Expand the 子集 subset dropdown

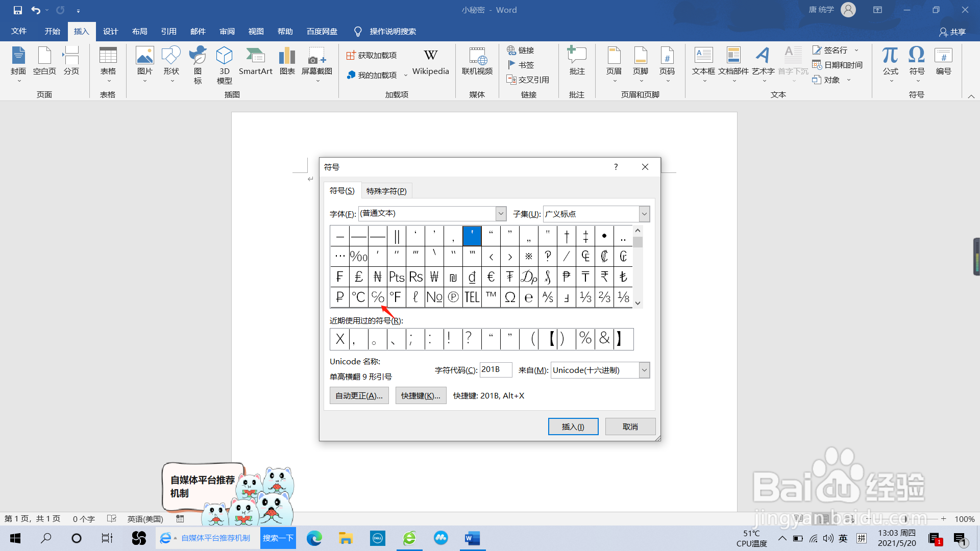click(x=644, y=214)
